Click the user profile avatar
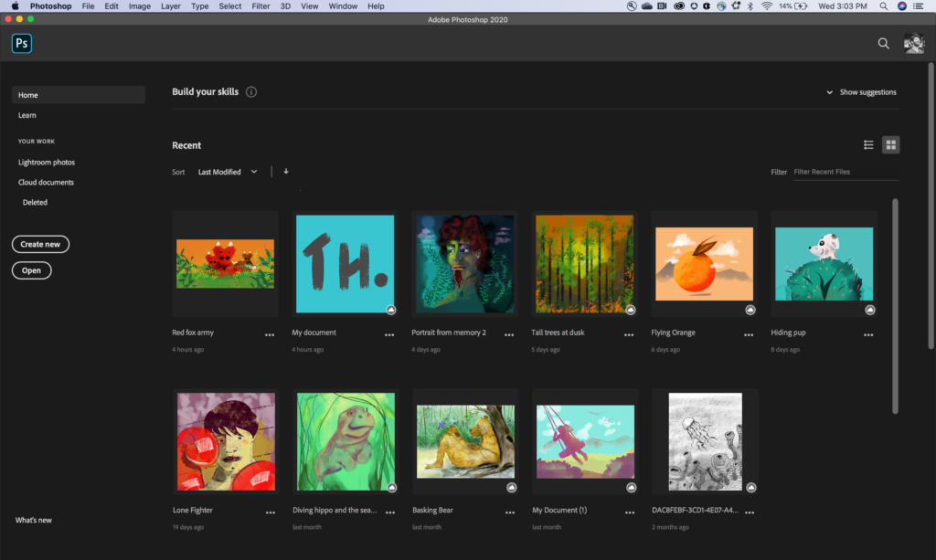936x560 pixels. point(914,43)
